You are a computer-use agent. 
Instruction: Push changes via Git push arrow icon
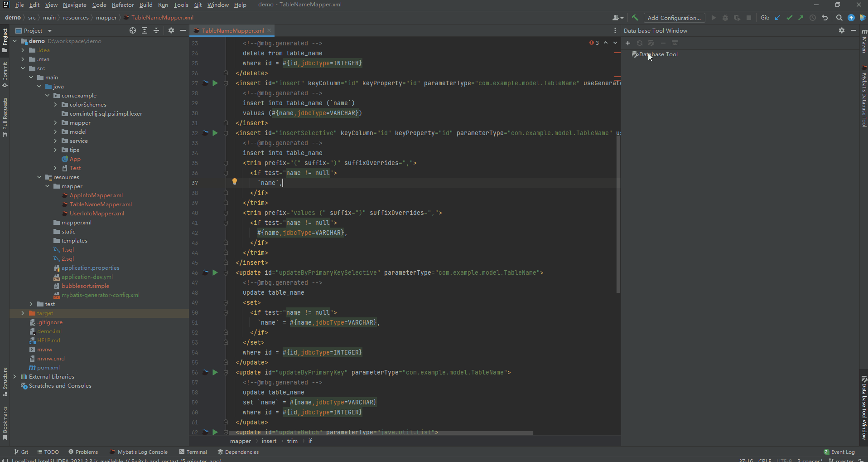click(801, 18)
